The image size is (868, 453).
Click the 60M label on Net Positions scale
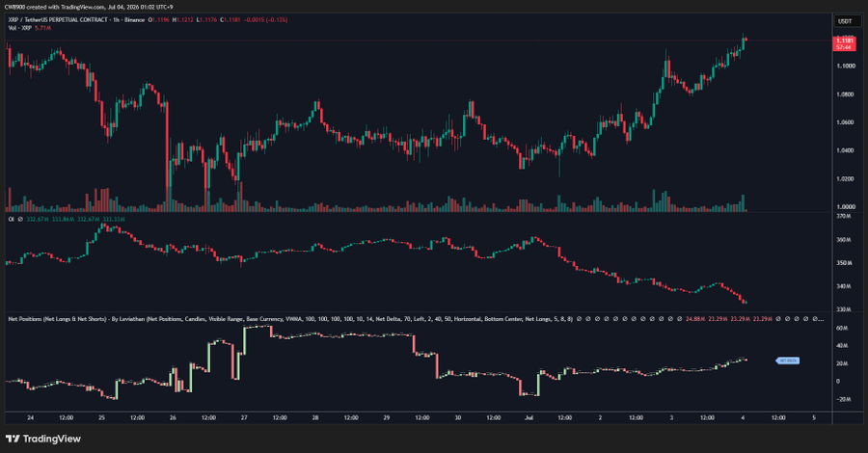(842, 328)
